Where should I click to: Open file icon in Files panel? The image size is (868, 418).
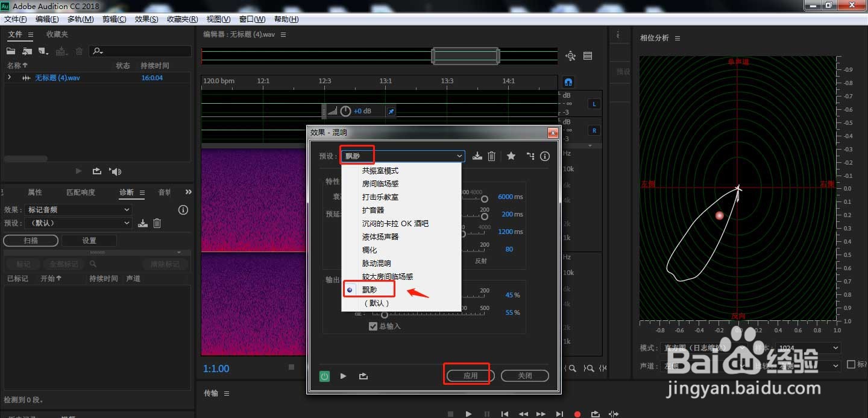11,51
